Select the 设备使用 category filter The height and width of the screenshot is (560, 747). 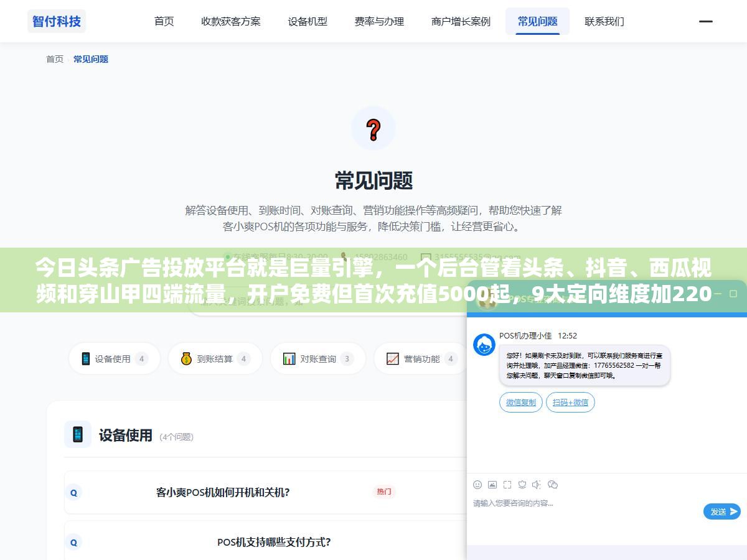pos(115,358)
